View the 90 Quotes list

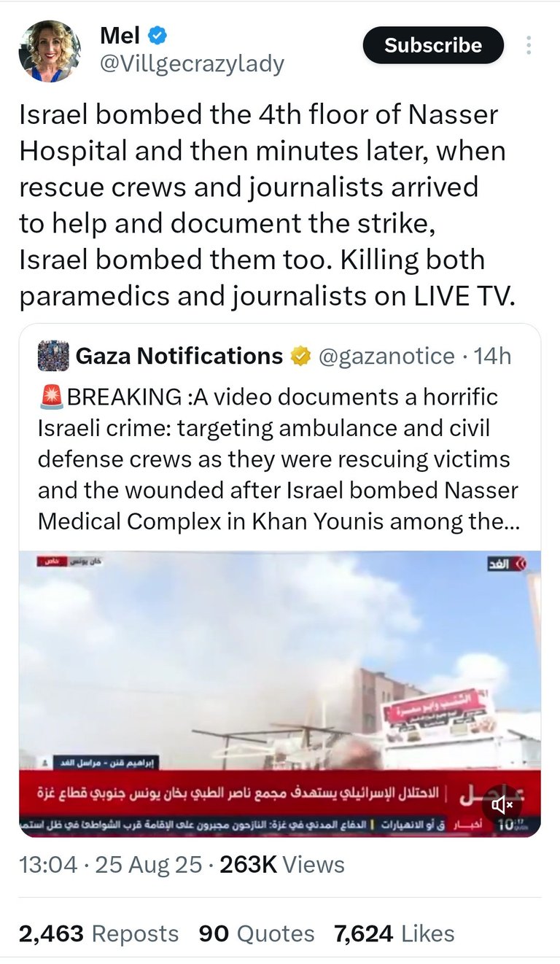pos(257,933)
